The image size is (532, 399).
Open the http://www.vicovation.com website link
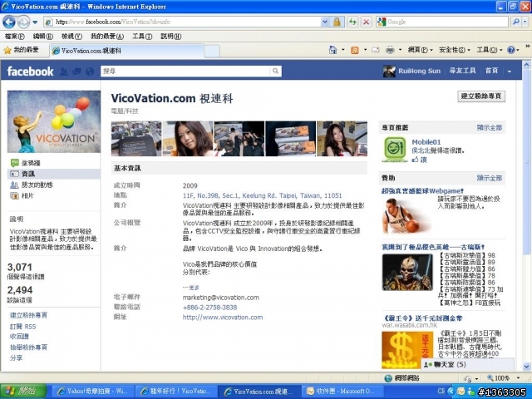[223, 318]
